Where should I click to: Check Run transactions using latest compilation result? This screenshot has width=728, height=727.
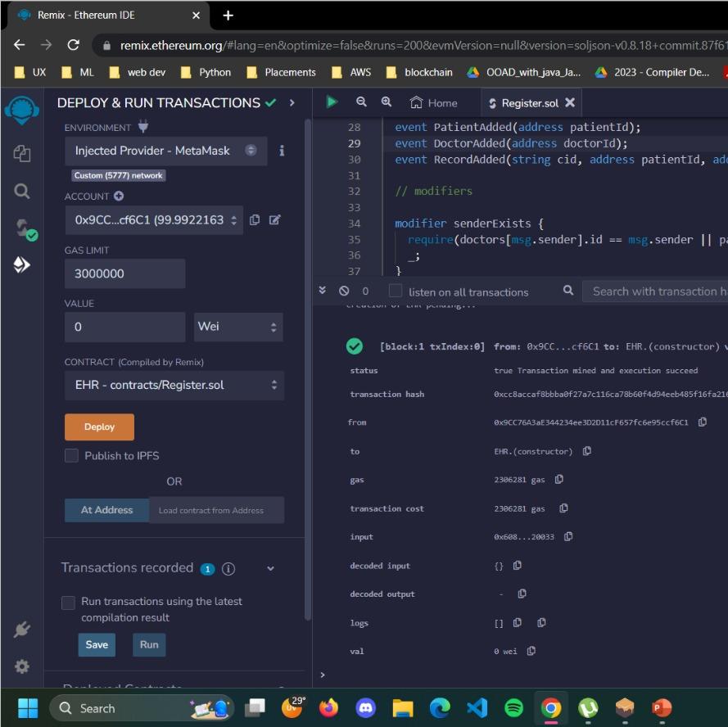click(69, 603)
